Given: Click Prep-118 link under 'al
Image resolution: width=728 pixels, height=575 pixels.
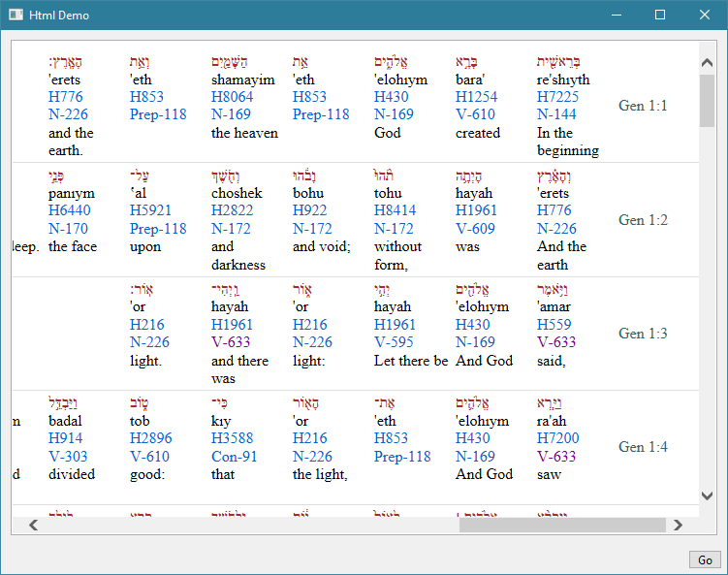Looking at the screenshot, I should tap(158, 229).
